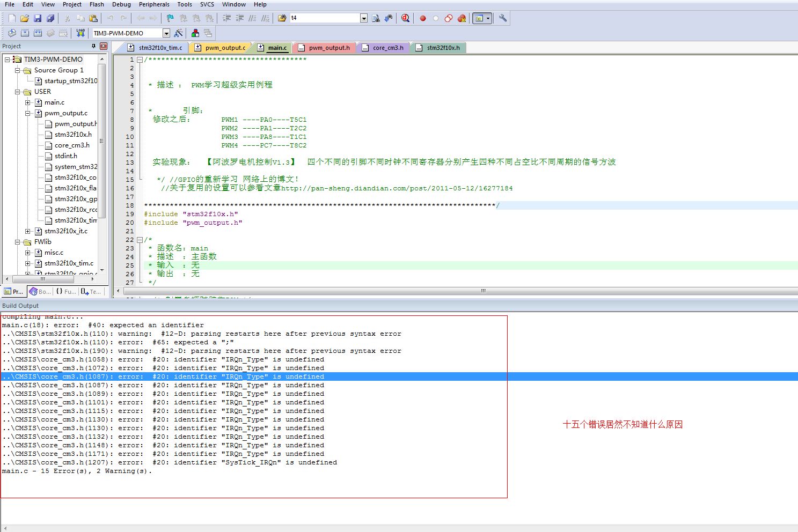The height and width of the screenshot is (532, 798).
Task: Switch to the stm32f10x_tim.c editor tab
Action: coord(156,48)
